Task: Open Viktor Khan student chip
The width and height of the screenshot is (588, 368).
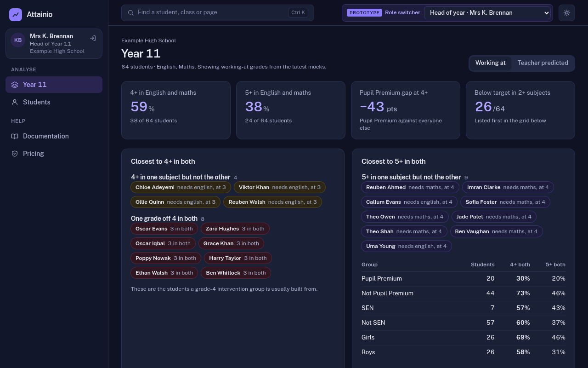Action: pyautogui.click(x=280, y=187)
